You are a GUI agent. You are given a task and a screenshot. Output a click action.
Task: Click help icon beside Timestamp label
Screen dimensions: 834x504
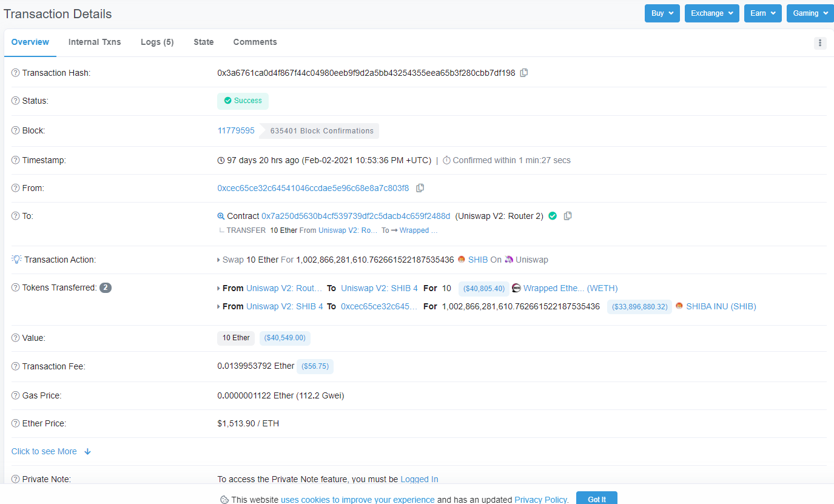[x=16, y=160]
